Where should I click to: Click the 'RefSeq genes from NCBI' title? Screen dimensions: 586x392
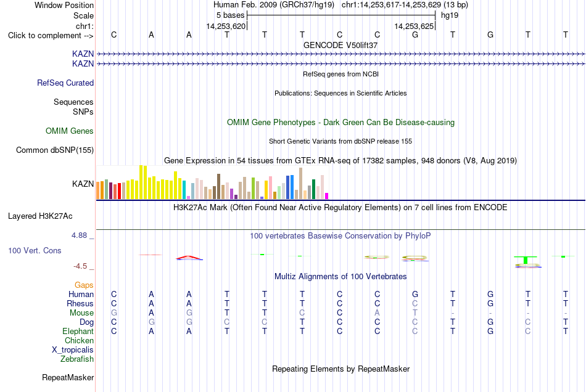[x=340, y=74]
